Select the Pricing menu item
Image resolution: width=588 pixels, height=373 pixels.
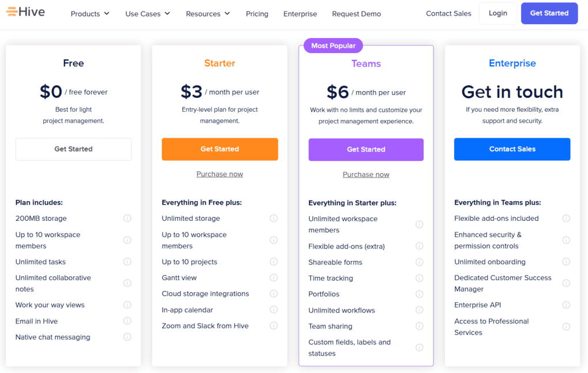pos(257,13)
